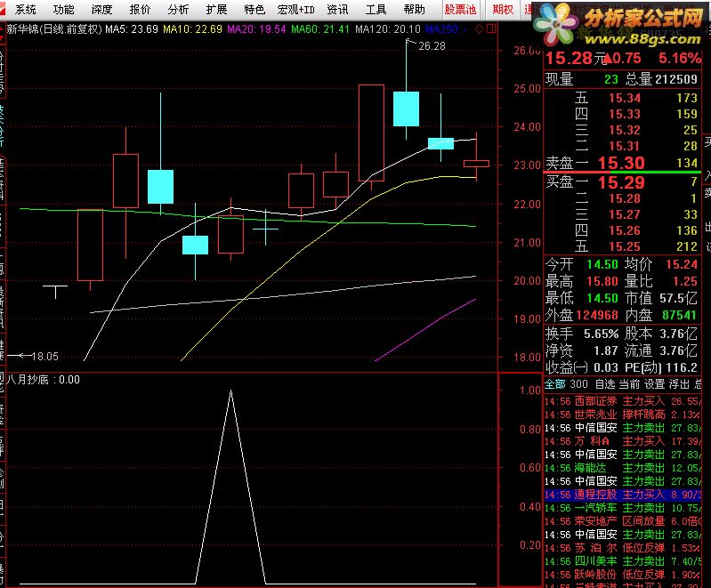Select the 四川美丰 主力卖出 alert row
The width and height of the screenshot is (711, 588).
(x=623, y=561)
